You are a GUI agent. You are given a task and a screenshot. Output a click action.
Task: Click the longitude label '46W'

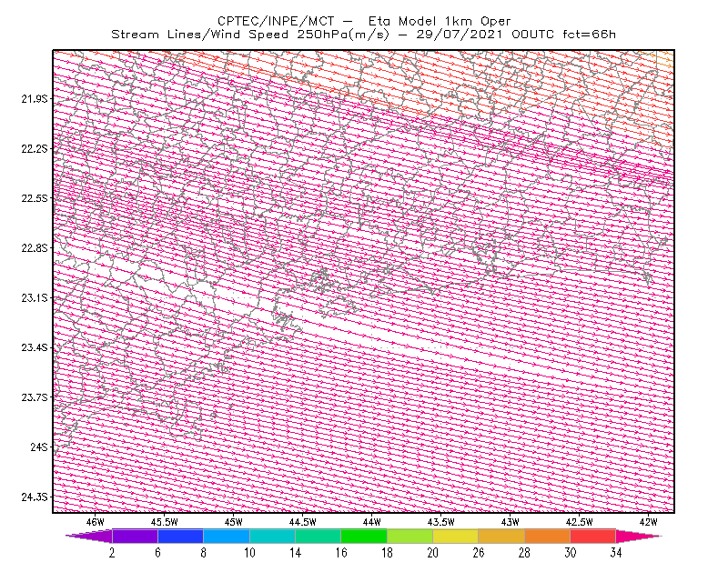[96, 522]
